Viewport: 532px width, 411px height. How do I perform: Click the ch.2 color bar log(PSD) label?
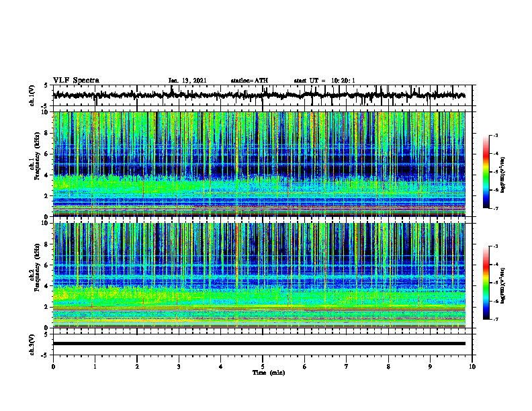tap(503, 285)
